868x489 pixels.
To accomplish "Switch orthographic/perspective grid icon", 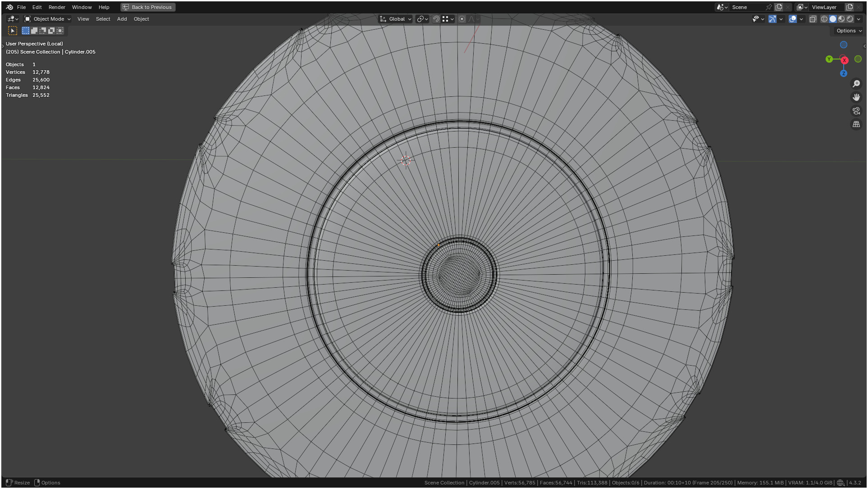I will click(x=856, y=124).
